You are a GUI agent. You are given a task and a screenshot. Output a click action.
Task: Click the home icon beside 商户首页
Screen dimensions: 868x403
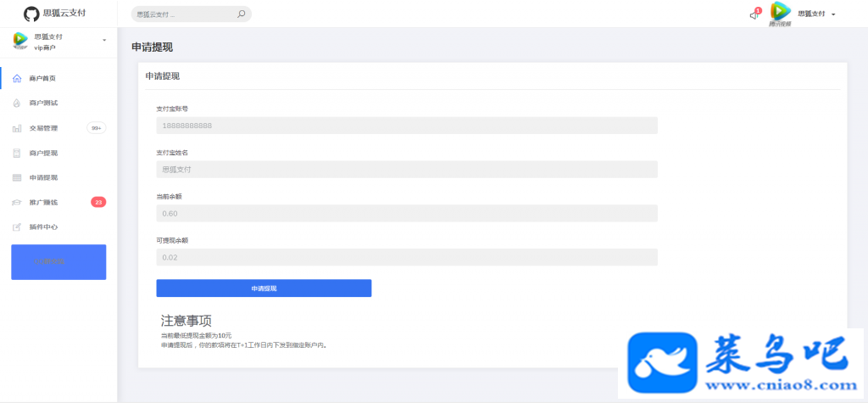[x=17, y=78]
